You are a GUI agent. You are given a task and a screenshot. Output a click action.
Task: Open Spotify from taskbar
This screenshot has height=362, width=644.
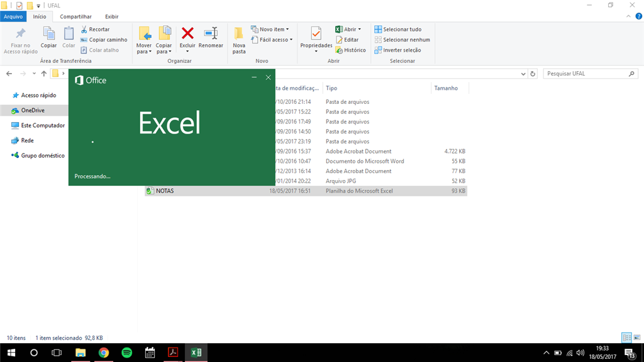coord(126,353)
